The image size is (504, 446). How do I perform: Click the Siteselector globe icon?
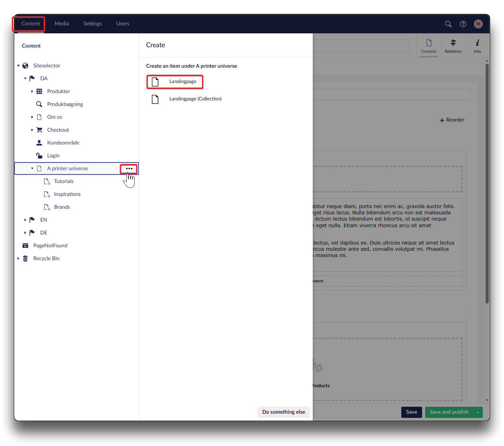click(25, 66)
